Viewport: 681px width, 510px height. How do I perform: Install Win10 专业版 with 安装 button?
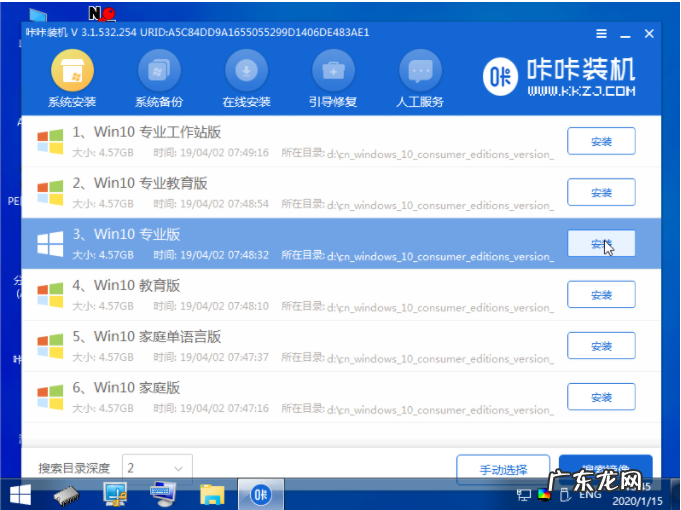601,244
